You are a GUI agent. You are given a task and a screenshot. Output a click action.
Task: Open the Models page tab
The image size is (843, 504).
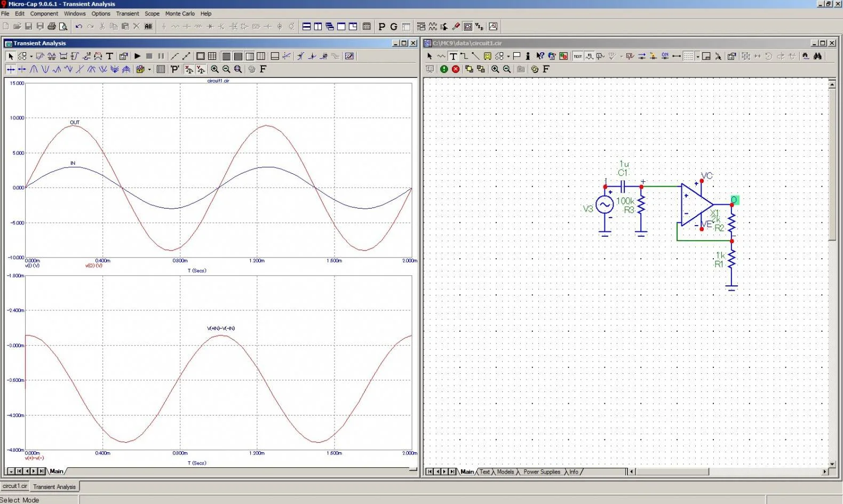pos(505,471)
